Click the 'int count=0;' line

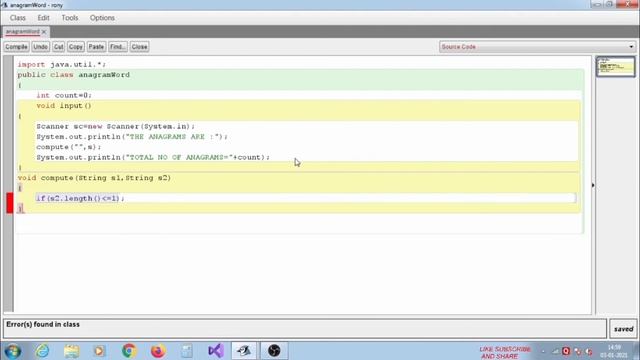64,95
